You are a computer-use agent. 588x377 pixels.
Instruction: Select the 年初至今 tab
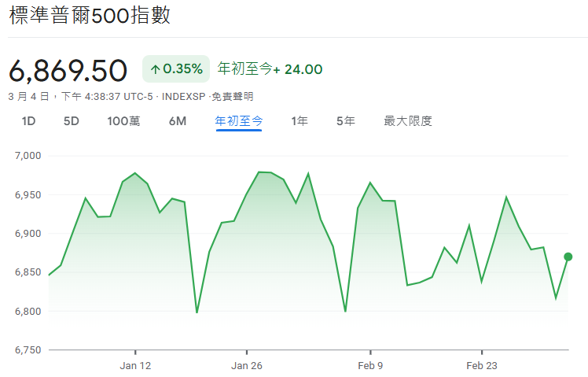point(239,121)
